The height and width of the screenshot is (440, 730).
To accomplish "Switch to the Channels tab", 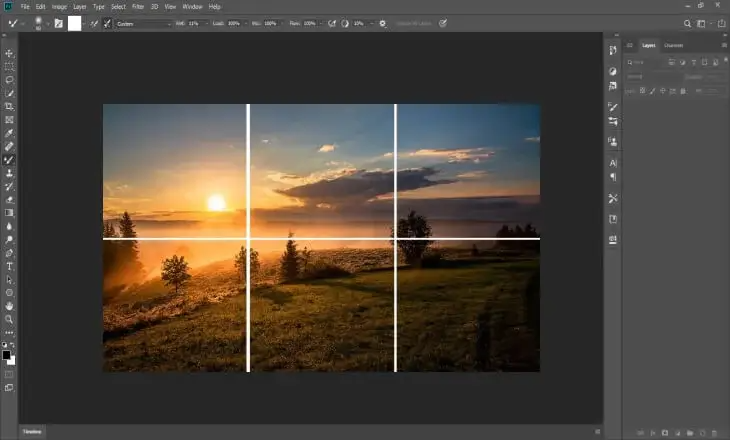I will 673,45.
